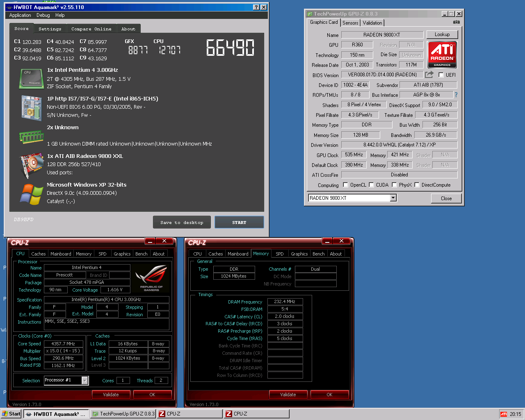Click the second CPU-Z taskbar button
Screen dimensions: 525x420
click(x=257, y=414)
